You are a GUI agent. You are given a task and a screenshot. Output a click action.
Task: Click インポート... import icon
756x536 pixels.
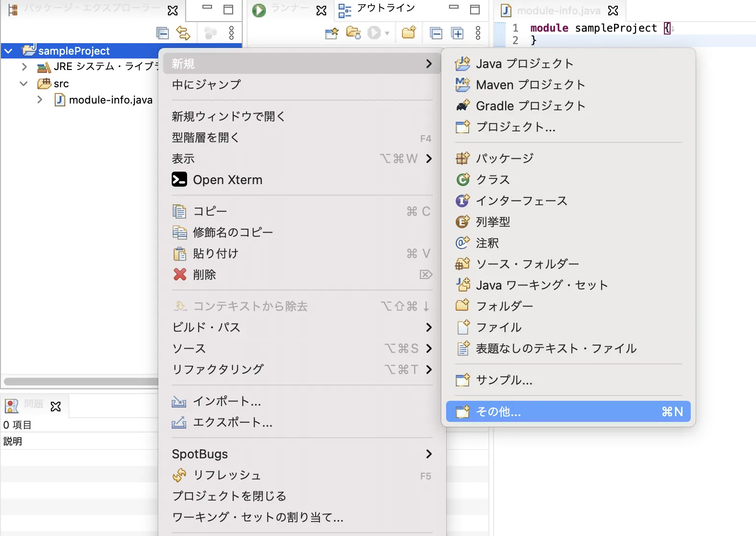pyautogui.click(x=179, y=401)
